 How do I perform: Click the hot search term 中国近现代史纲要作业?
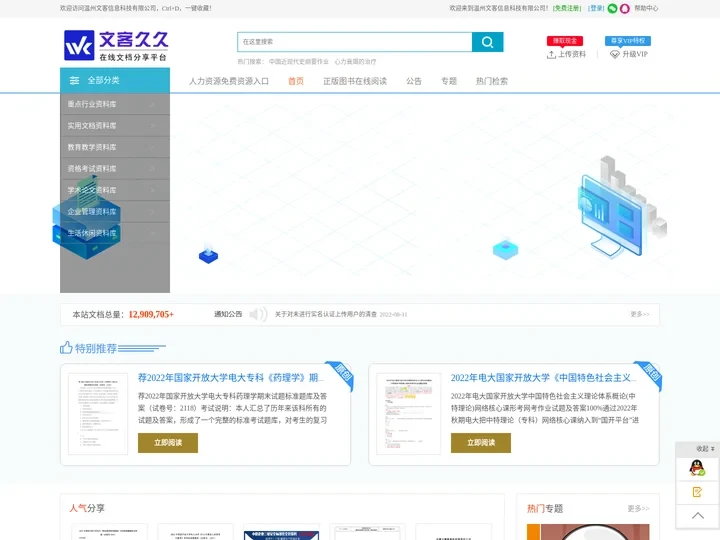coord(299,62)
